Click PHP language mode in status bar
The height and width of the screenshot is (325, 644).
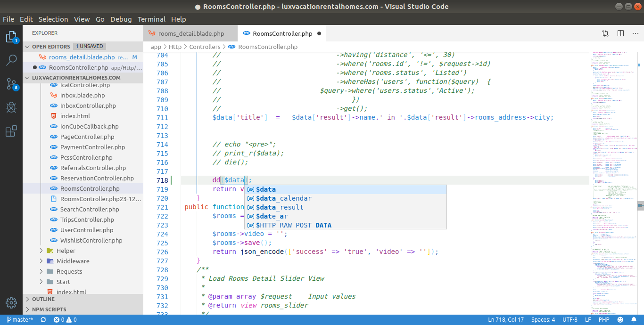click(604, 320)
